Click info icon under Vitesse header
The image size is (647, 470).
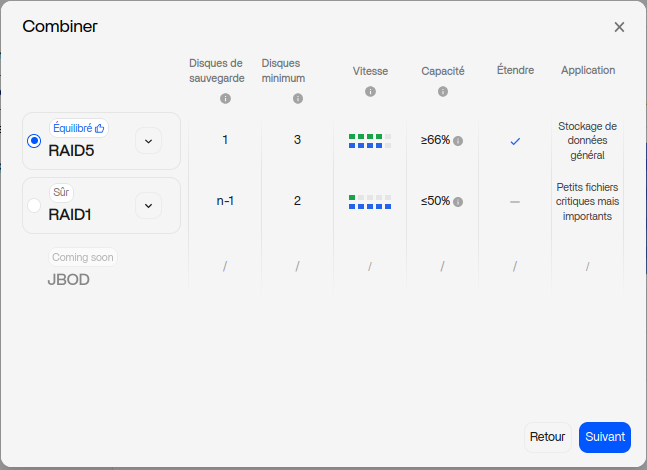370,92
